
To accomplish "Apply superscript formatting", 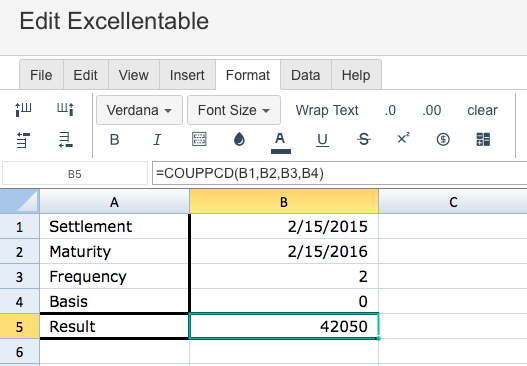I will click(403, 138).
